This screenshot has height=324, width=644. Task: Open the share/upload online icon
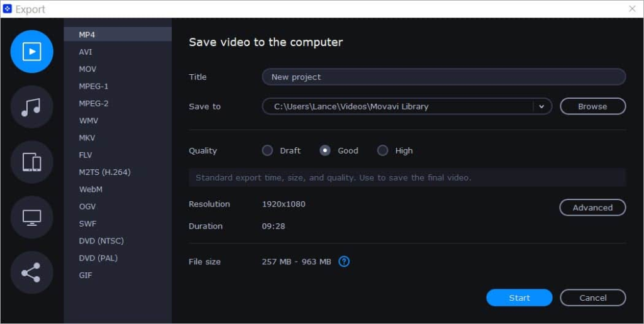pyautogui.click(x=31, y=272)
